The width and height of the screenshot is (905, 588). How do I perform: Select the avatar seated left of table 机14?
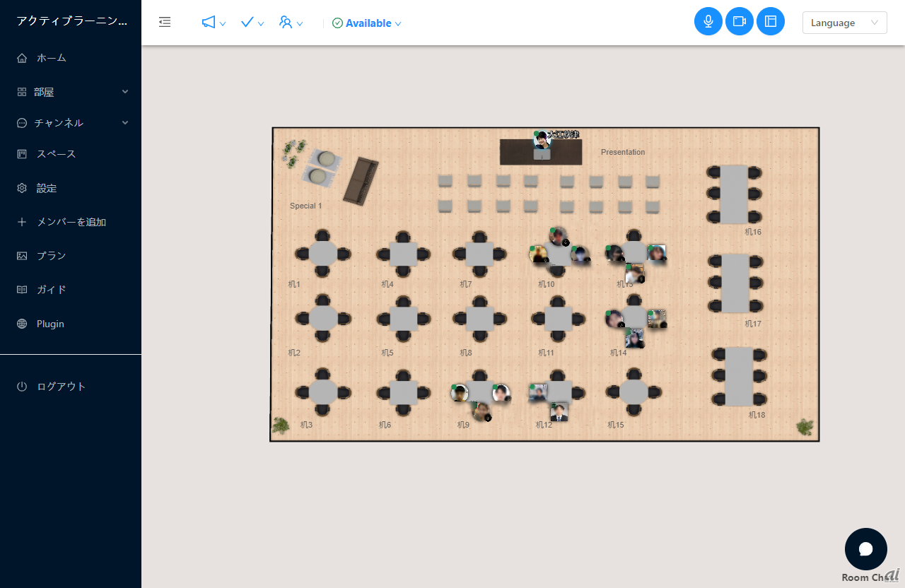[x=614, y=319]
